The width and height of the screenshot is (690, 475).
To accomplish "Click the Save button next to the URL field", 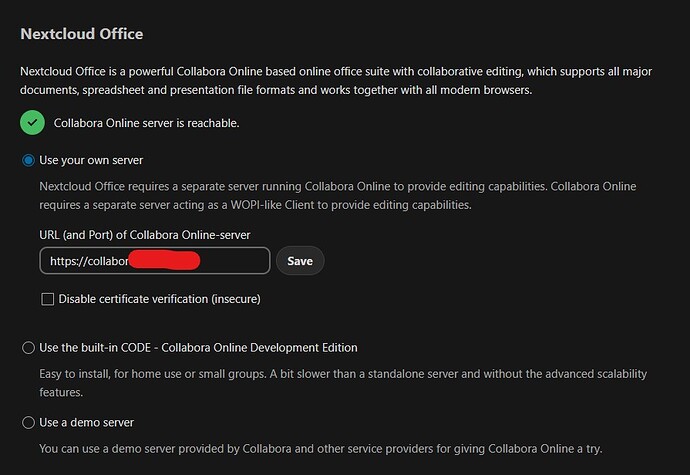I will 300,261.
